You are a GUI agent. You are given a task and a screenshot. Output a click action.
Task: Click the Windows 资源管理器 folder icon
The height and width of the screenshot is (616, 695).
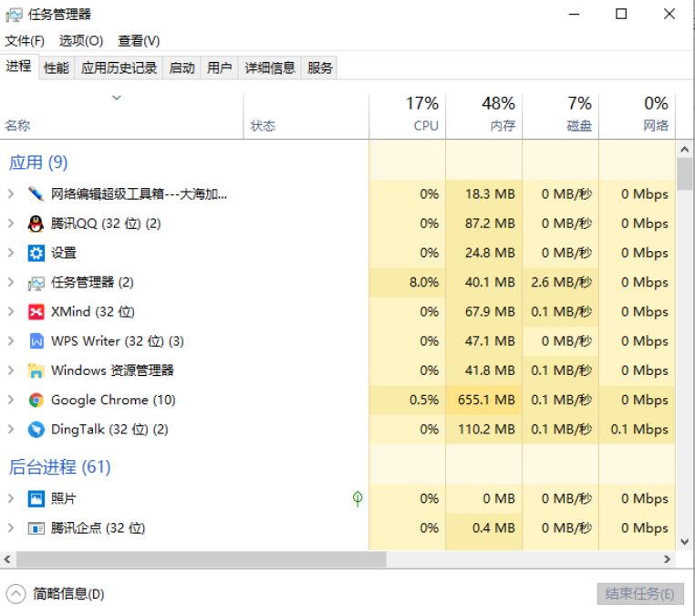pyautogui.click(x=36, y=371)
